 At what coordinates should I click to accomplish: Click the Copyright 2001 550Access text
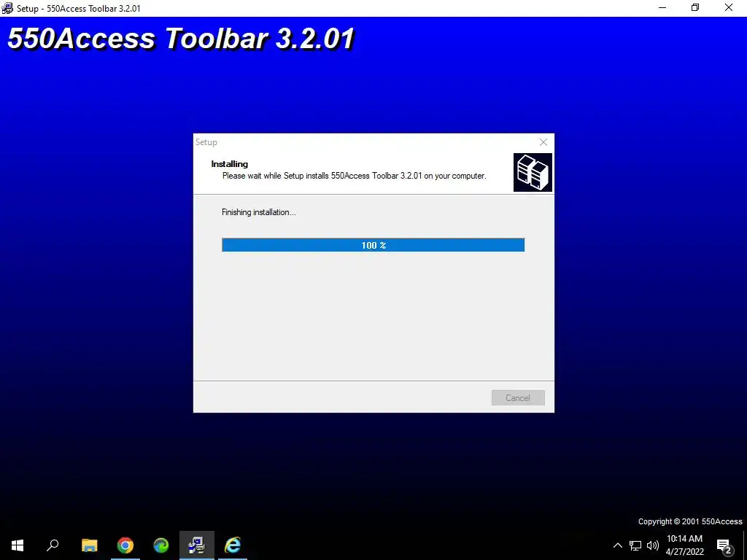pyautogui.click(x=690, y=521)
